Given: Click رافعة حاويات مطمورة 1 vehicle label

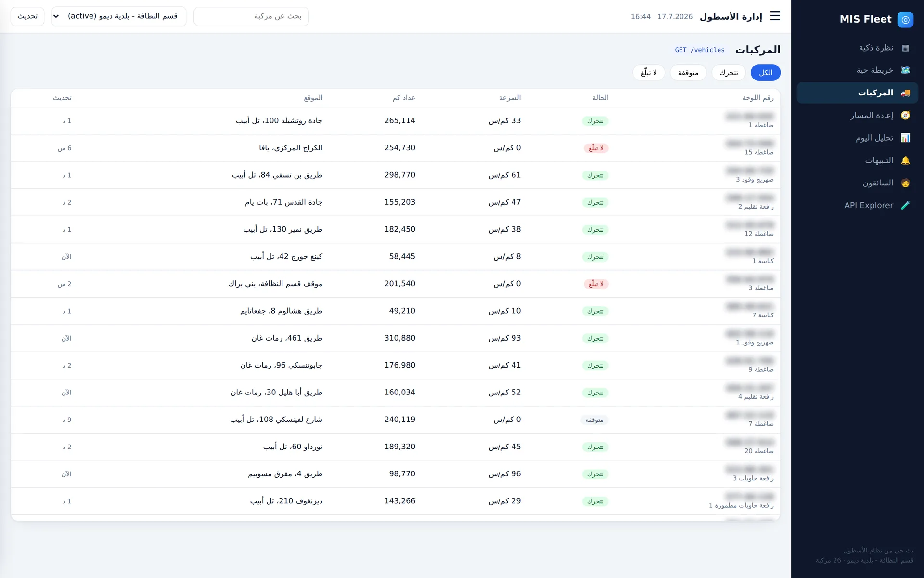Looking at the screenshot, I should click(741, 505).
